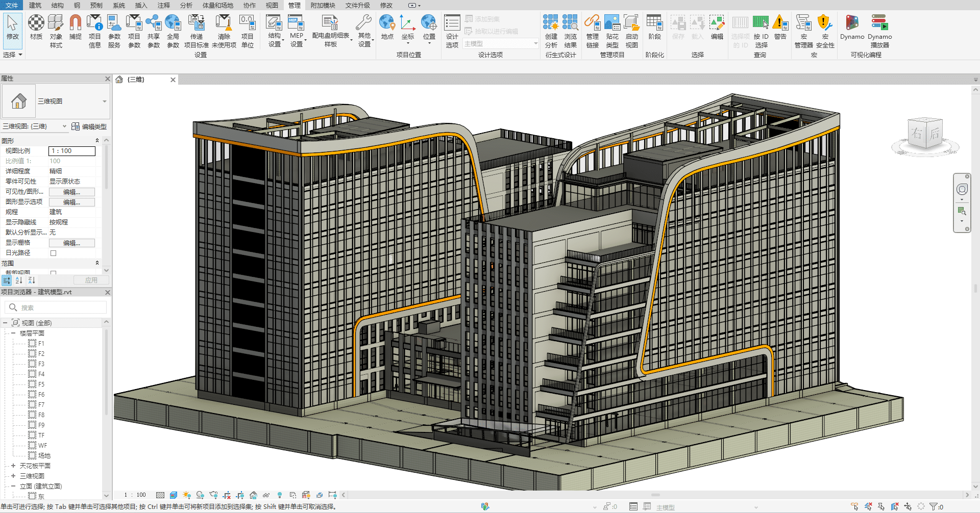Open the Annotate (注释) ribbon tab
Image resolution: width=980 pixels, height=513 pixels.
(x=164, y=5)
